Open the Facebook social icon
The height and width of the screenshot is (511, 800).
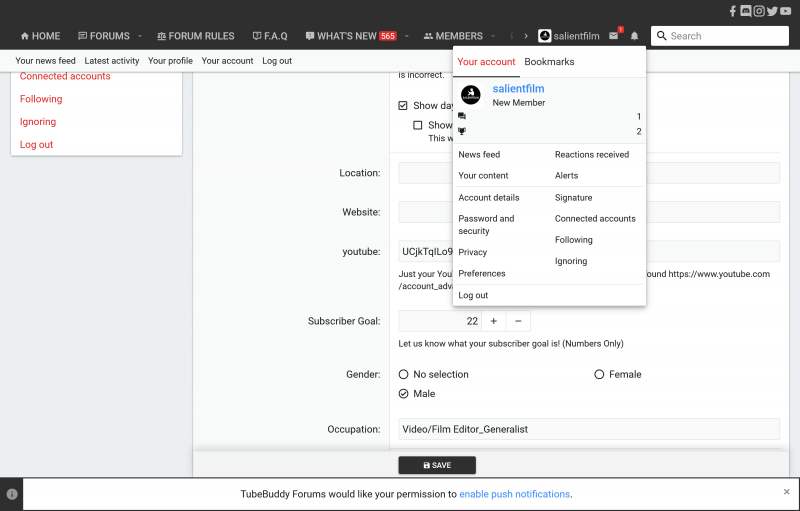pos(733,11)
